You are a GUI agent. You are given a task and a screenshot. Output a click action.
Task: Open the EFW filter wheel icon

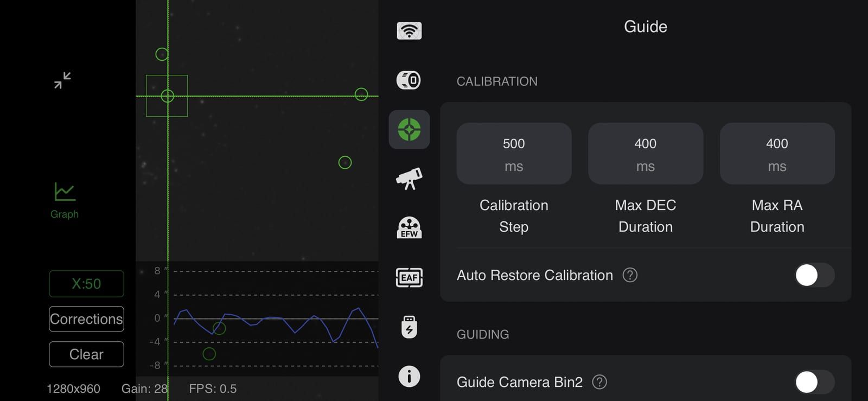point(409,228)
